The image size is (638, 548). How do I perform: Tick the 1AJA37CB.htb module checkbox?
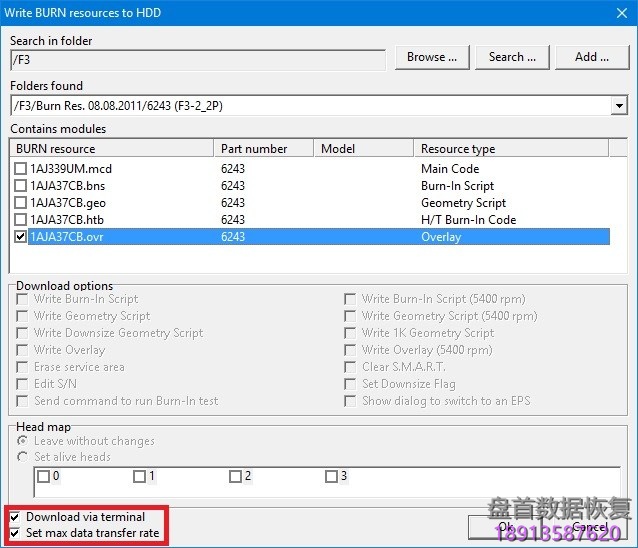pos(21,220)
